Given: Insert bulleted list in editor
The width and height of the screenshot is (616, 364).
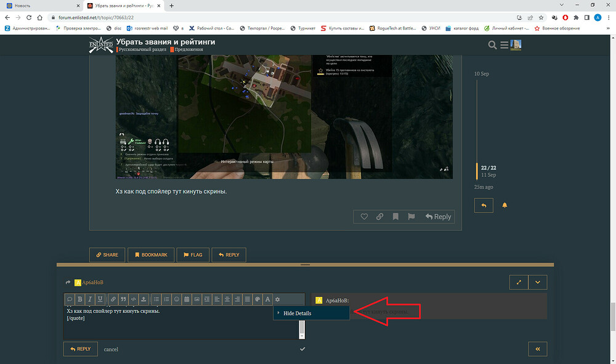Looking at the screenshot, I should tap(156, 299).
